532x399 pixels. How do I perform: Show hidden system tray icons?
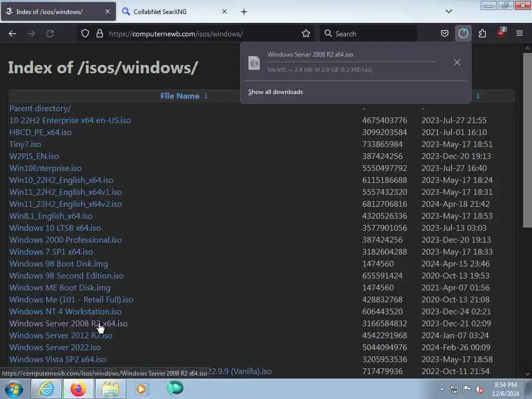442,390
